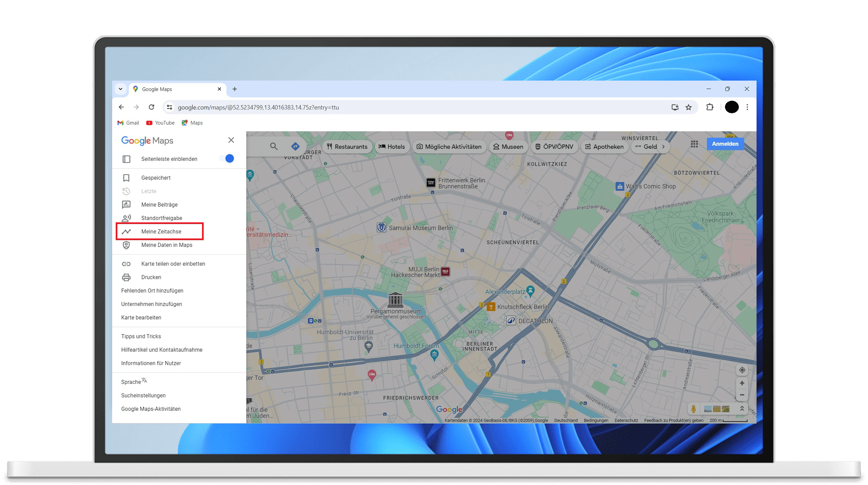Click Datenschutz footer link
Screen dimensions: 868x485
(x=626, y=420)
